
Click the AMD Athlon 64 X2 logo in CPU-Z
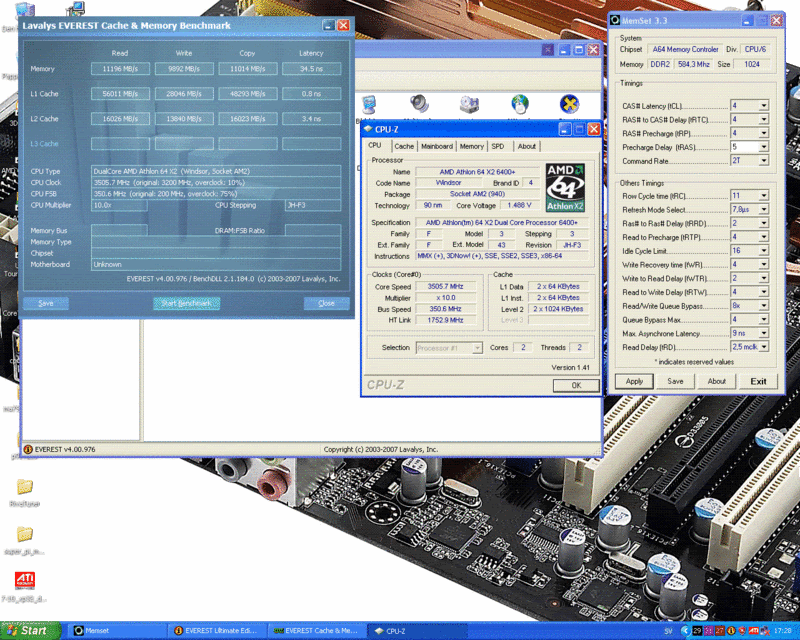click(565, 187)
